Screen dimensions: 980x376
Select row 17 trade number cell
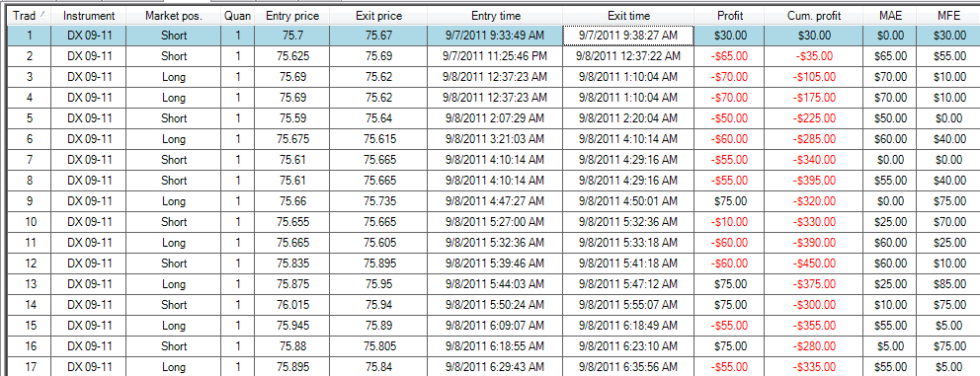tap(29, 367)
